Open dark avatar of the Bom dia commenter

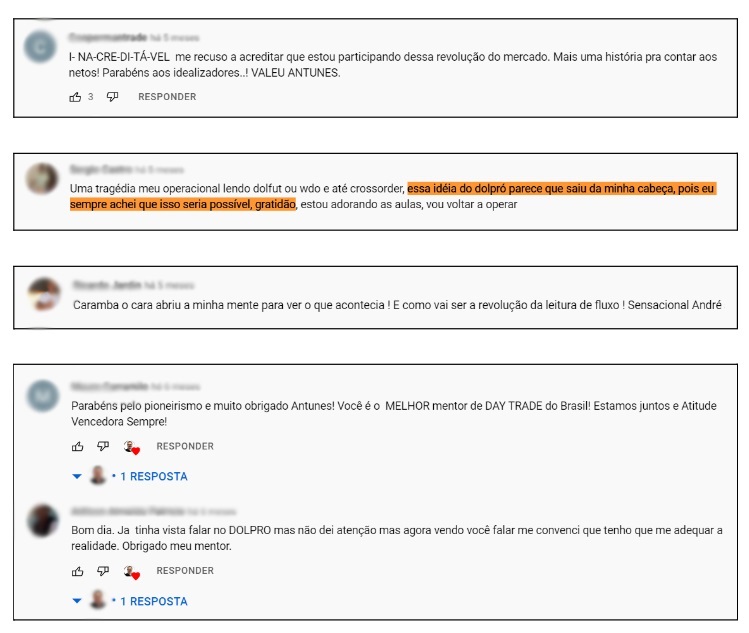pyautogui.click(x=43, y=520)
